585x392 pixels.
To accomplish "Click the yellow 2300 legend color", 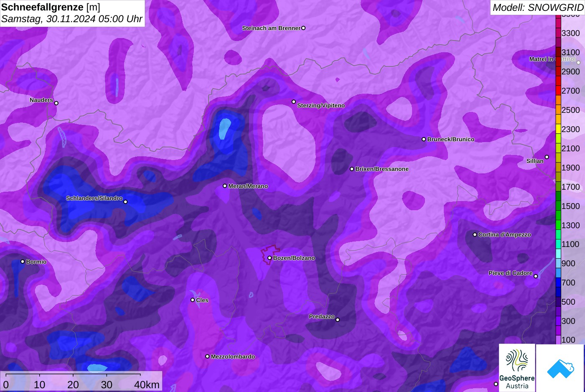I will [558, 129].
